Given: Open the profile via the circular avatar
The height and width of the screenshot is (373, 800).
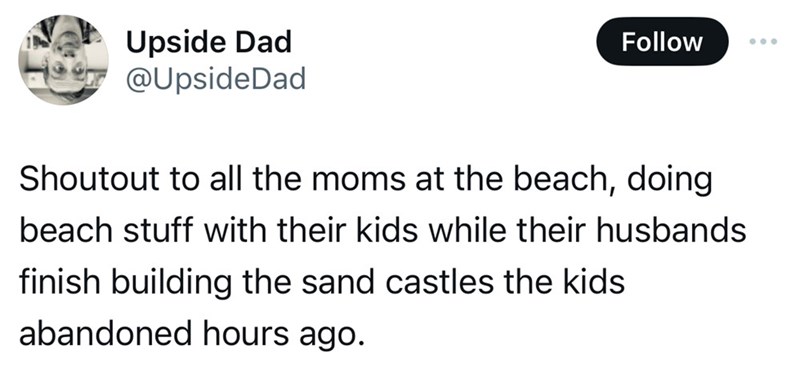Looking at the screenshot, I should coord(63,60).
